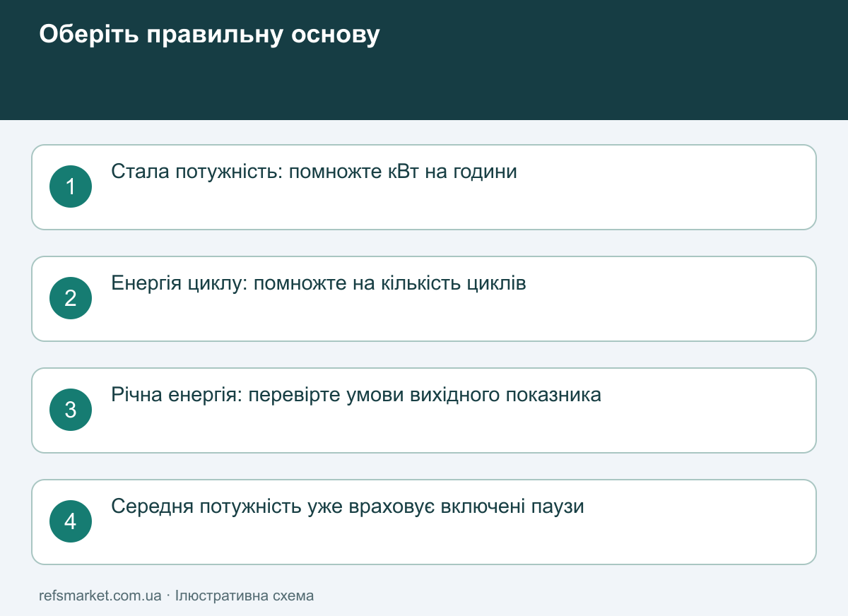Viewport: 848px width, 616px height.
Task: Select option card 'Середня потужність уже враховує включені паузи'
Action: click(424, 522)
